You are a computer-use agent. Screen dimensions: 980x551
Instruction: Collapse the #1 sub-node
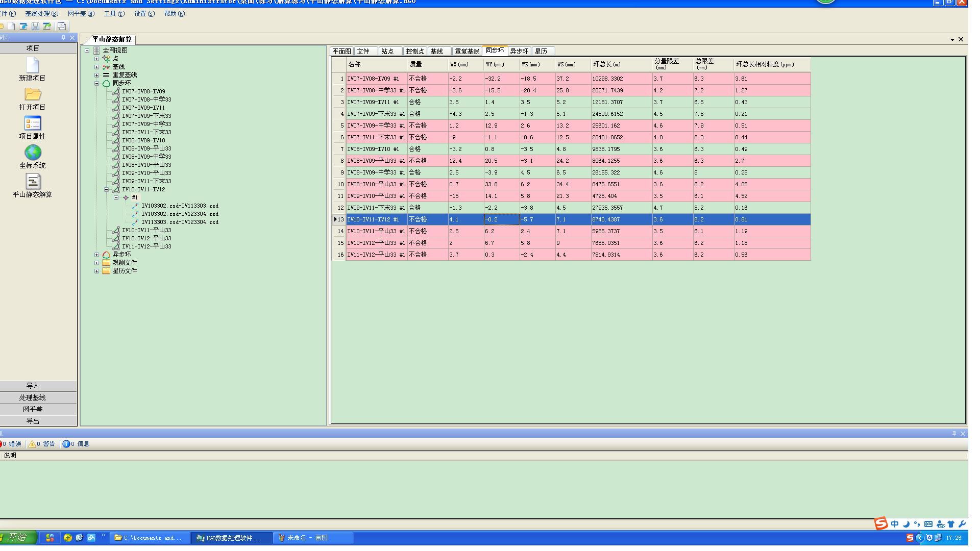coord(116,197)
